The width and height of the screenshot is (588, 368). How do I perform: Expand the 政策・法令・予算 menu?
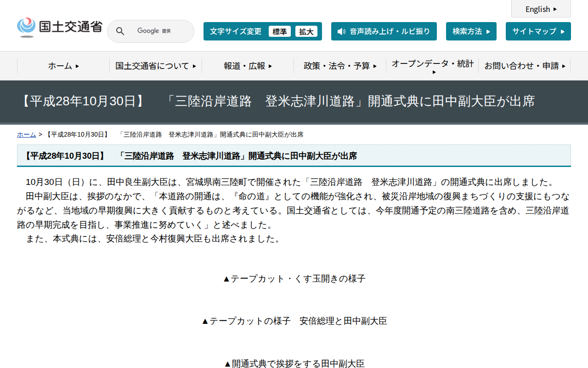(x=339, y=66)
